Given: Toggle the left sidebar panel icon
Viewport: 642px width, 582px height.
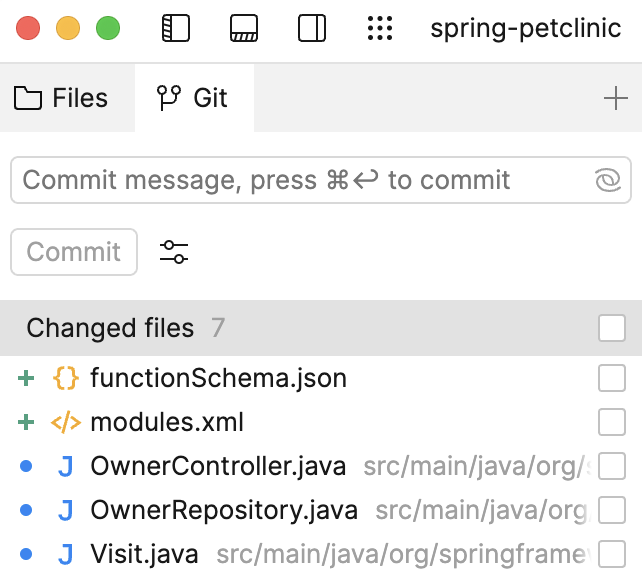Looking at the screenshot, I should 176,28.
